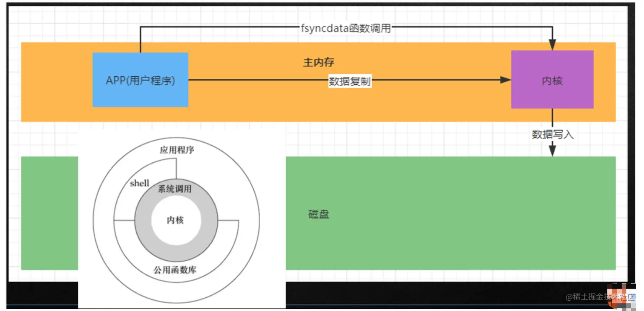Click the 主内存 label
644x311 pixels.
click(x=319, y=63)
